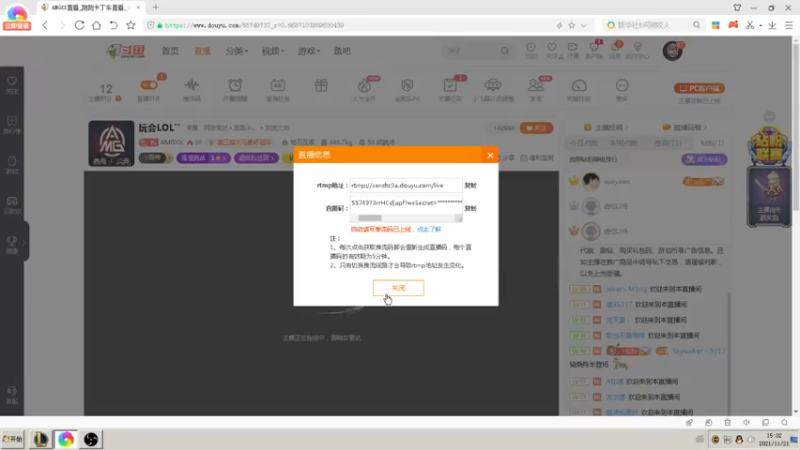Refresh the page in browser toolbar
Viewport: 800px width, 450px height.
click(x=79, y=25)
